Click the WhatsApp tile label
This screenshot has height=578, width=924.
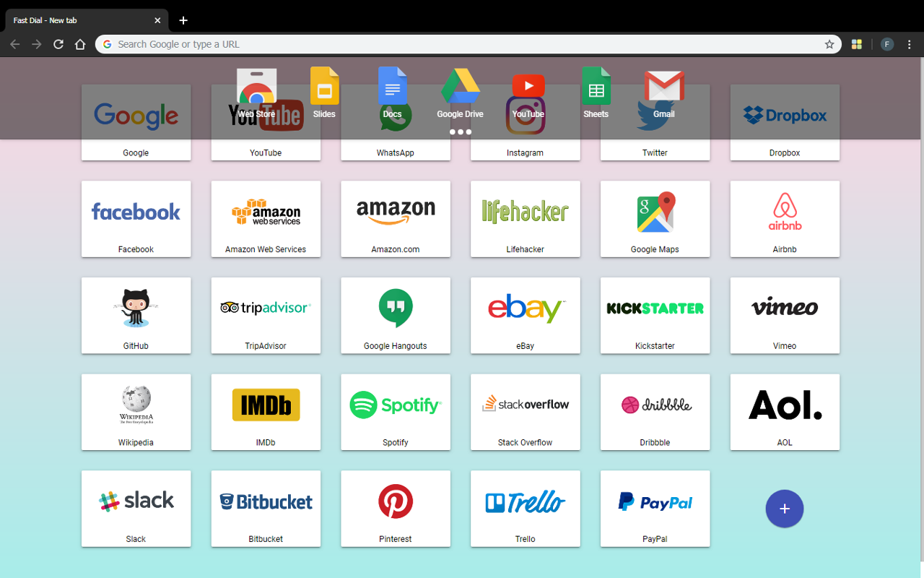point(396,153)
